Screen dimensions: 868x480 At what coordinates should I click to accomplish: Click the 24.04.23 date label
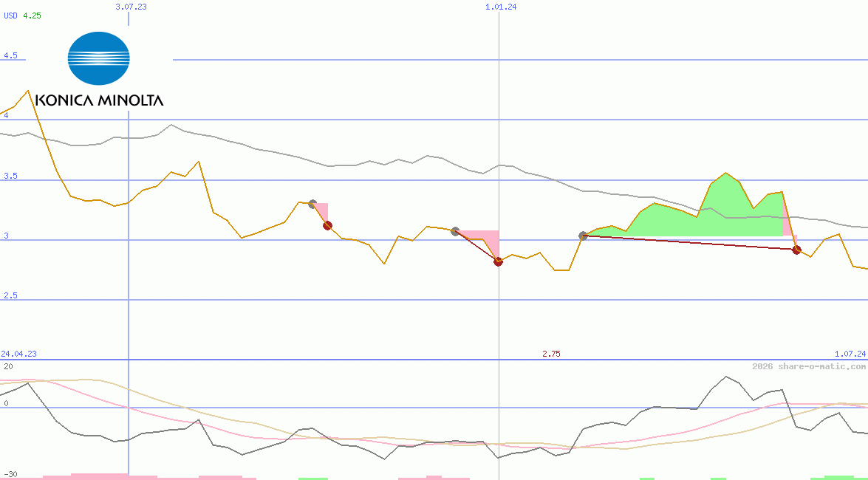[x=18, y=354]
